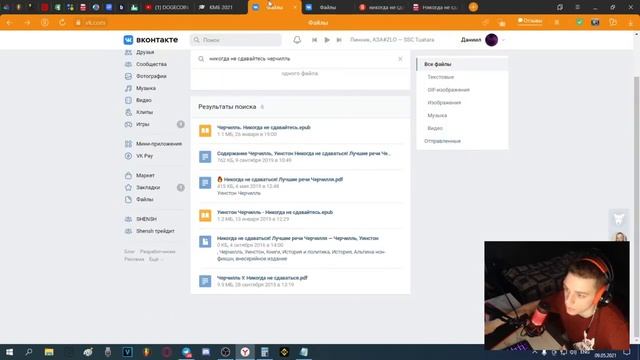Clear the files search query
640x360 pixels.
pyautogui.click(x=400, y=59)
